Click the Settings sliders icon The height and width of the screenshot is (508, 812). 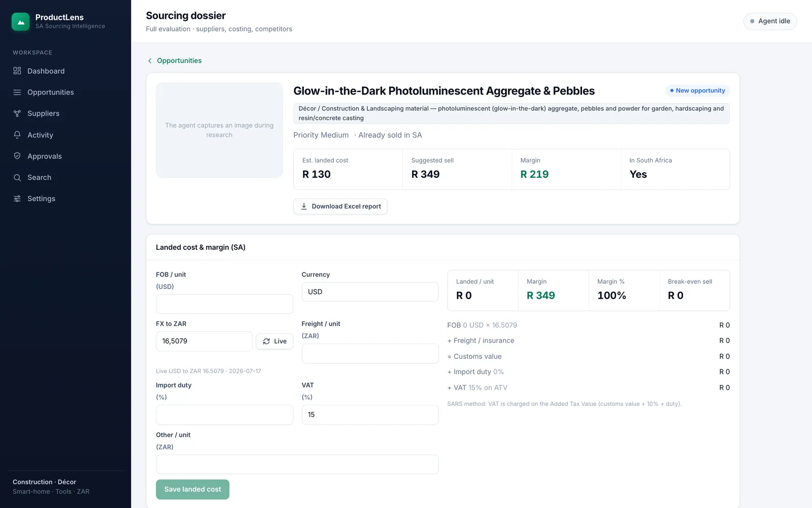(x=17, y=199)
